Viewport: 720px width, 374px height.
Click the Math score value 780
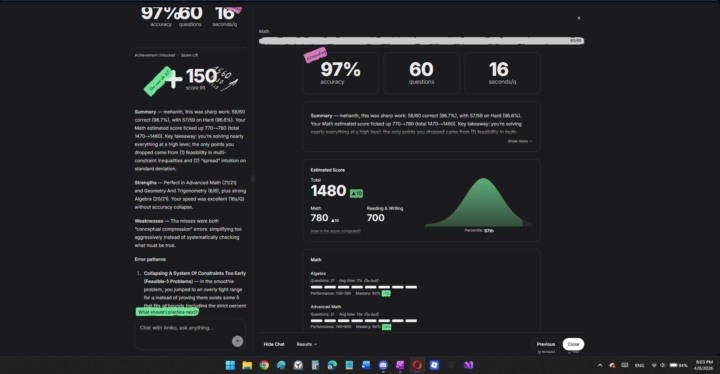click(319, 218)
